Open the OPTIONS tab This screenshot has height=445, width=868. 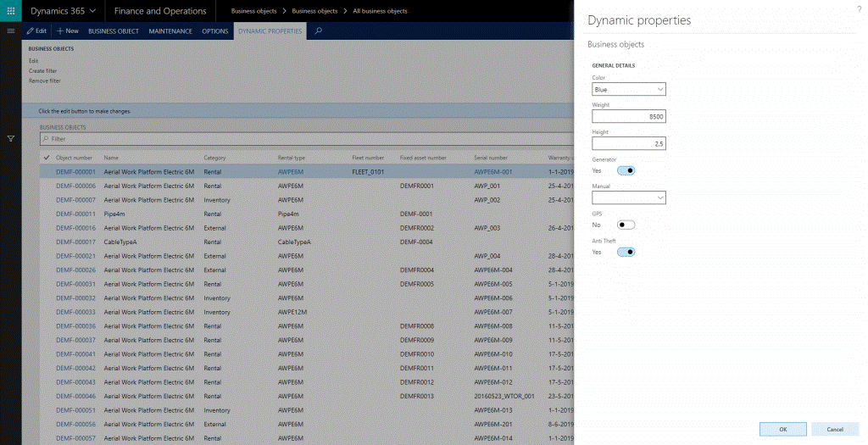coord(214,31)
